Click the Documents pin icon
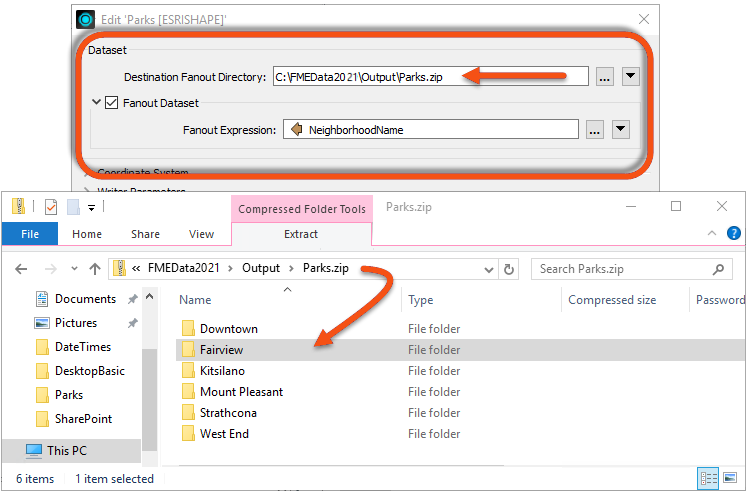The height and width of the screenshot is (491, 746). click(132, 299)
